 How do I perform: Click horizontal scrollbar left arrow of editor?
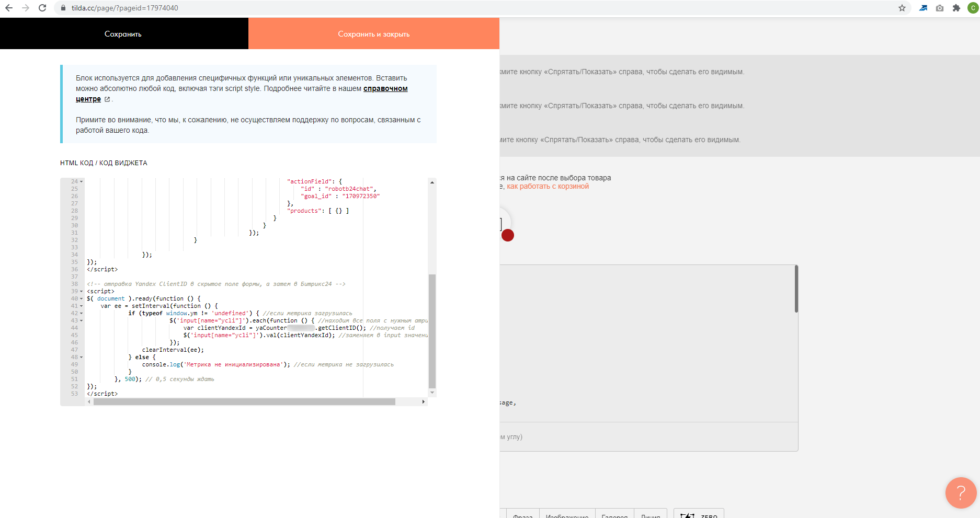(x=89, y=401)
